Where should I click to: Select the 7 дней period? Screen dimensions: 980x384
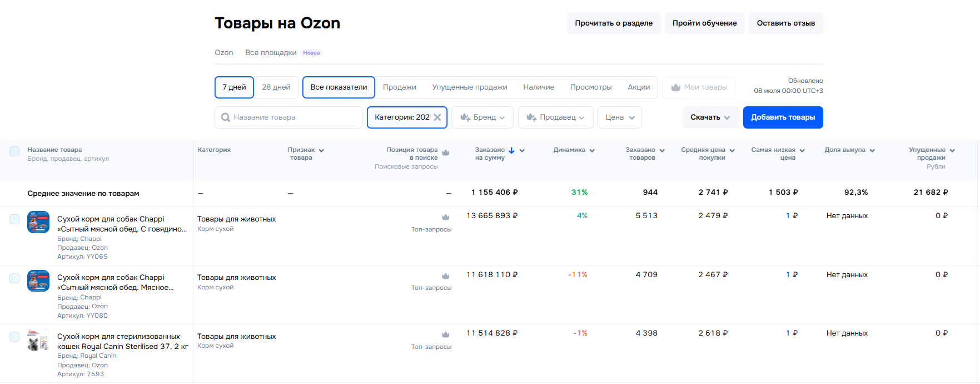point(234,87)
